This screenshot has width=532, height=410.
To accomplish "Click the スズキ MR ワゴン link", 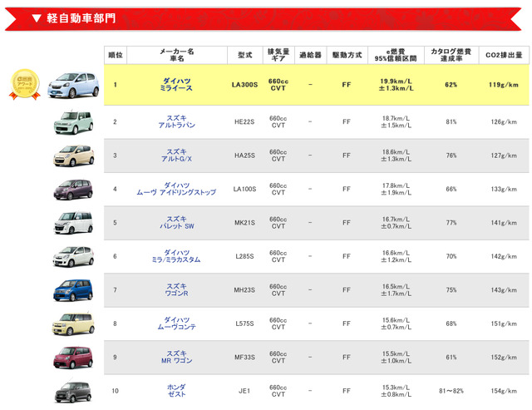I will (x=176, y=358).
